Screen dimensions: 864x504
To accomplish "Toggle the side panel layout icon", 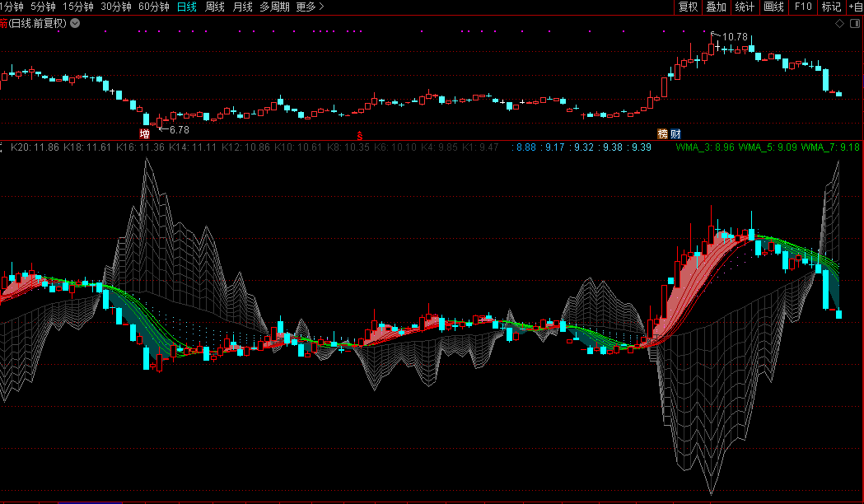I will (x=855, y=23).
